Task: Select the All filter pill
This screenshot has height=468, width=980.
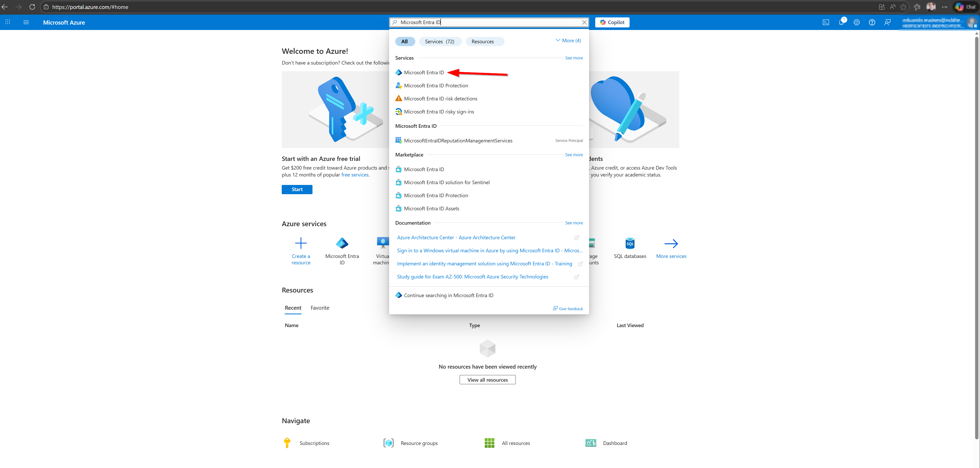Action: click(x=404, y=41)
